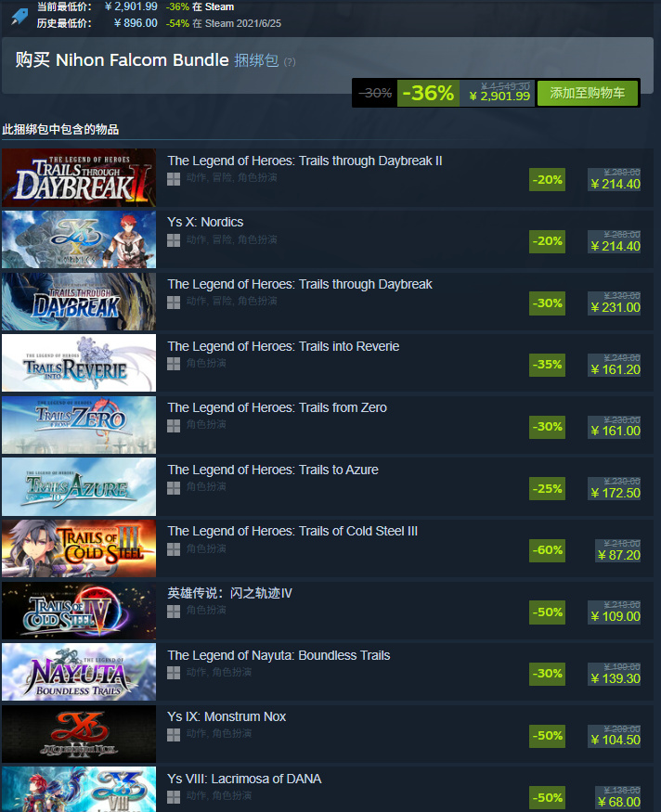Click the 捆绑包 bundle label link
Viewport: 661px width, 812px height.
click(x=256, y=60)
